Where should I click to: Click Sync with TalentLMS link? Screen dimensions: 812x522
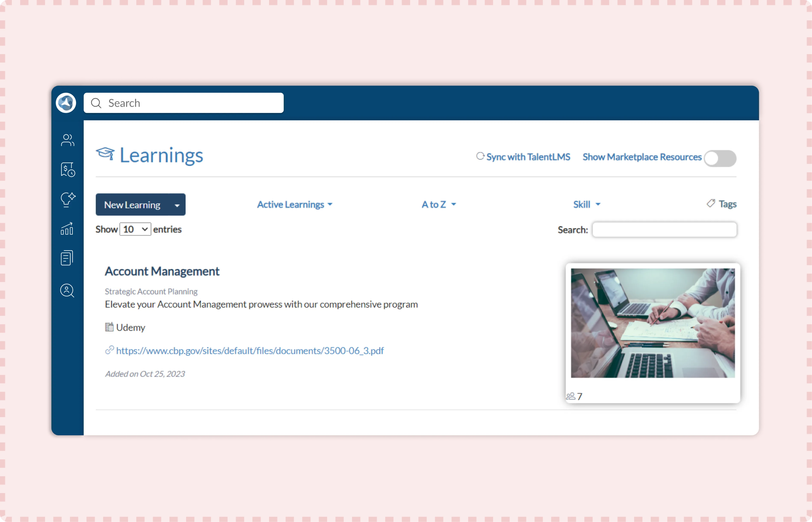[x=528, y=157]
